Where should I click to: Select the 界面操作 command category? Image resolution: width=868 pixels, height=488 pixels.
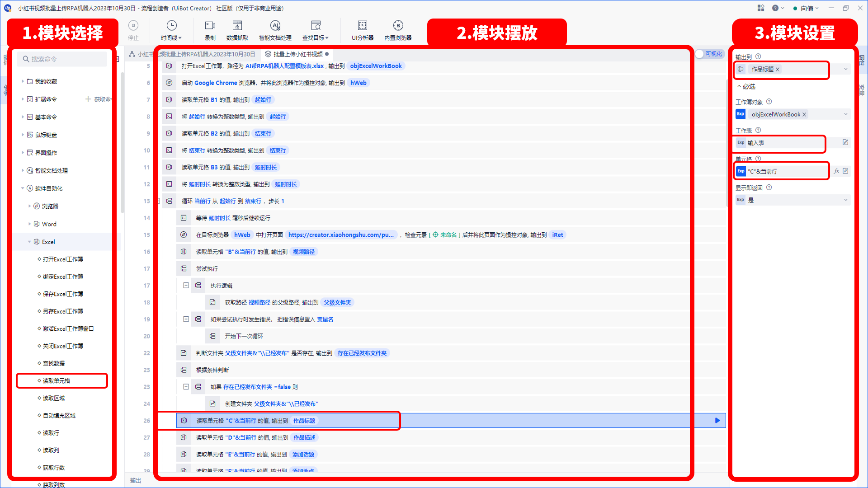tap(46, 153)
